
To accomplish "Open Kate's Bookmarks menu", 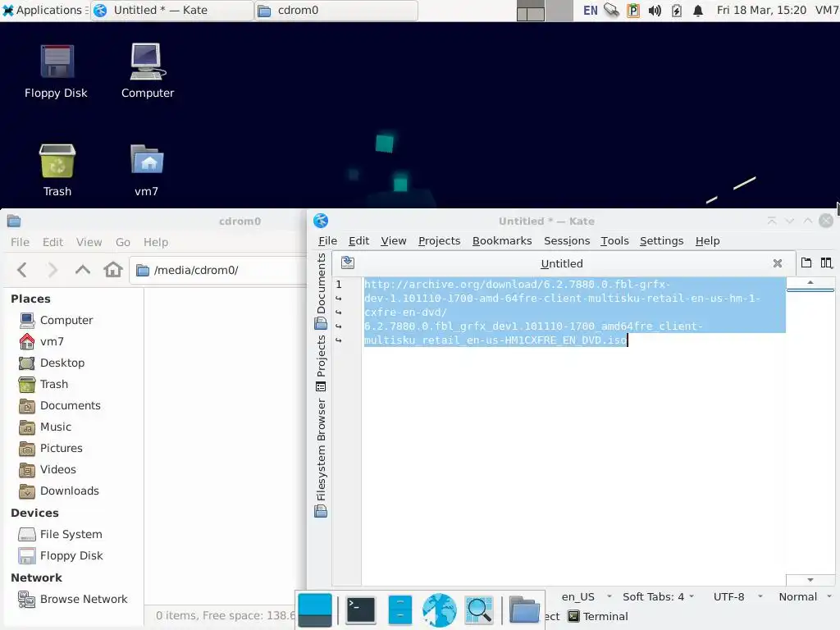I will pyautogui.click(x=502, y=240).
